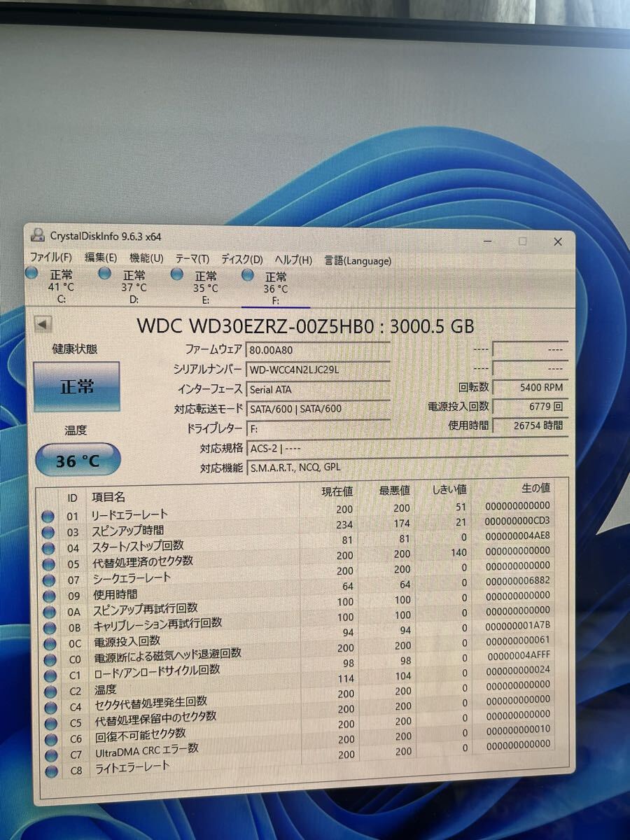Image resolution: width=630 pixels, height=840 pixels.
Task: Open the ディスク(D) menu
Action: [242, 260]
